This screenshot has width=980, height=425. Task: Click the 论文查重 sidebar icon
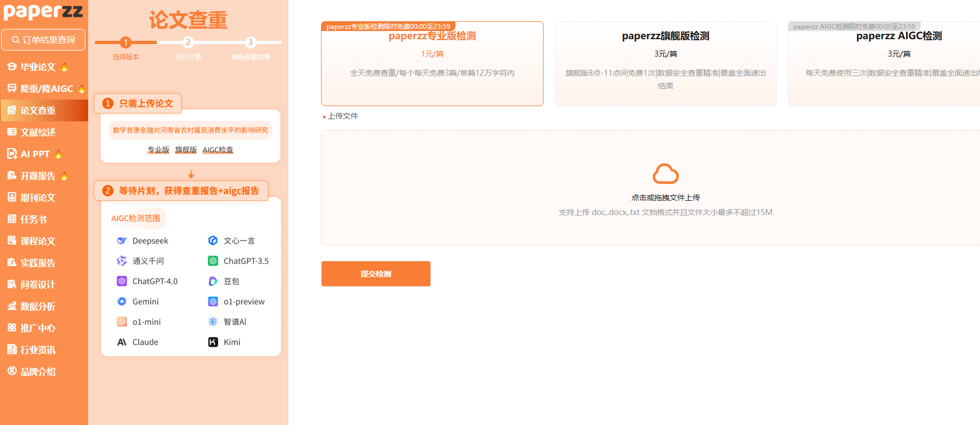12,110
